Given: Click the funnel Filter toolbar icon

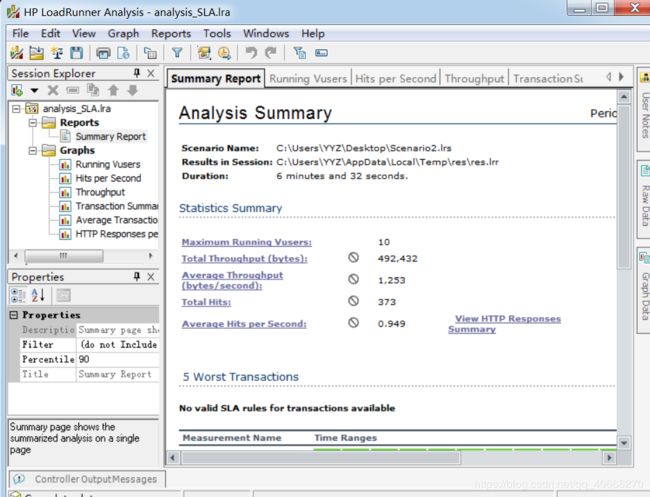Looking at the screenshot, I should (x=177, y=53).
